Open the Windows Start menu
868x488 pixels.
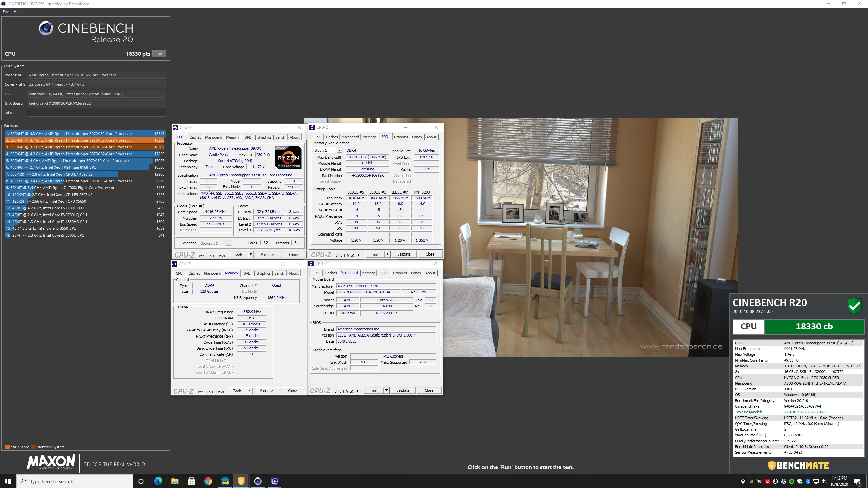point(8,481)
